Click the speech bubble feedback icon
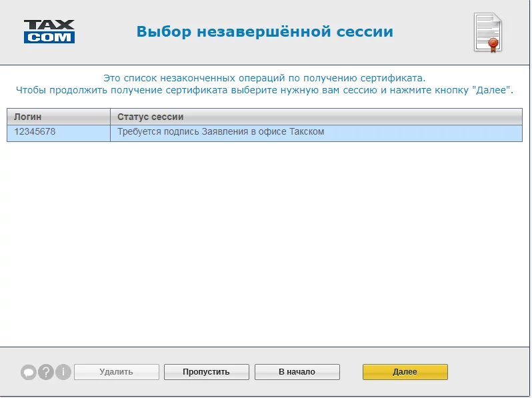Image resolution: width=532 pixels, height=398 pixels. 28,372
